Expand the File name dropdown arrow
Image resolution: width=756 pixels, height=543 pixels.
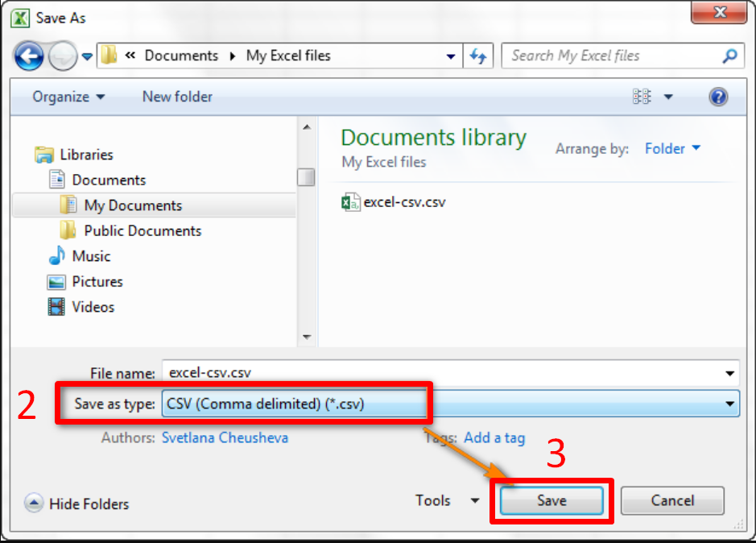click(730, 373)
